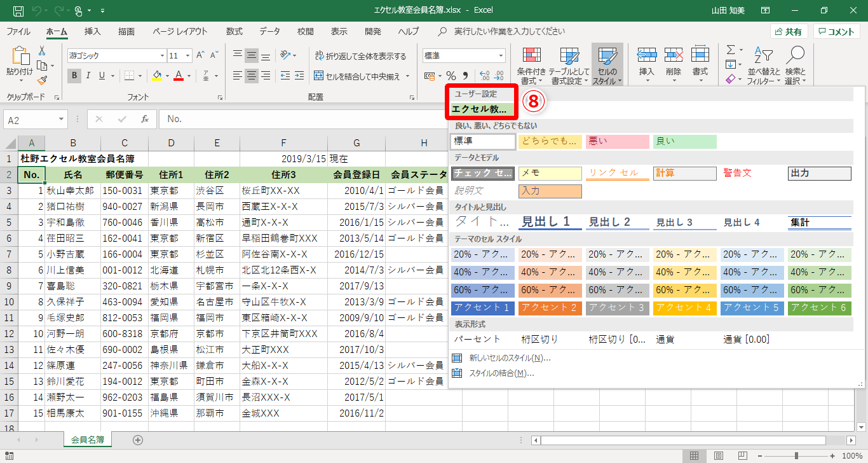Click the AutoSum sigma icon

point(731,50)
